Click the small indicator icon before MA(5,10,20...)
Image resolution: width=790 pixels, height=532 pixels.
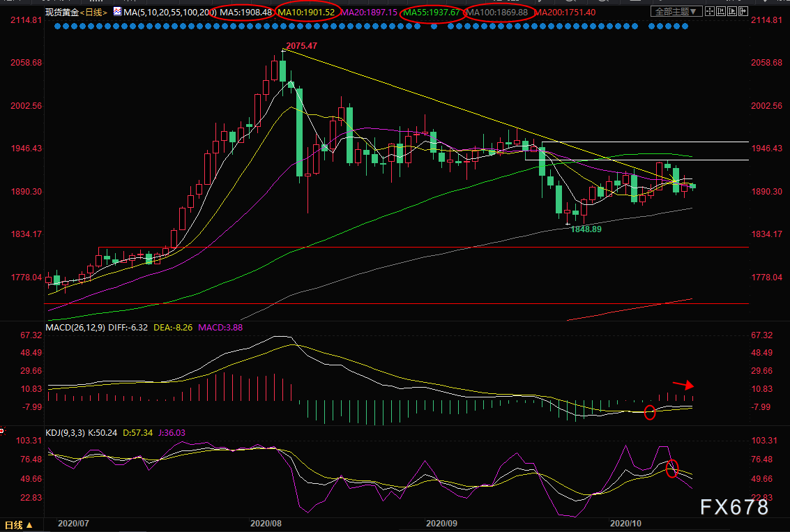tap(116, 12)
